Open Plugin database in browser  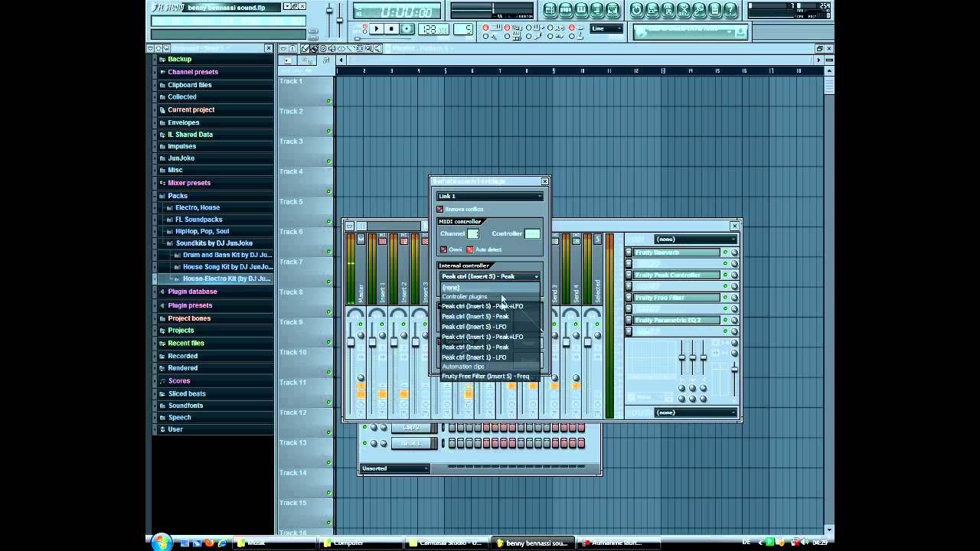click(x=192, y=292)
